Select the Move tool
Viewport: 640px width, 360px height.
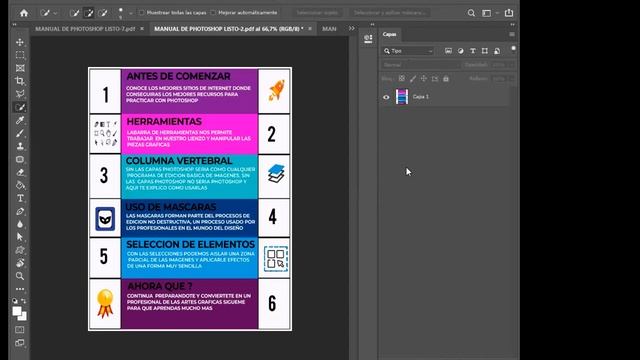pyautogui.click(x=20, y=42)
